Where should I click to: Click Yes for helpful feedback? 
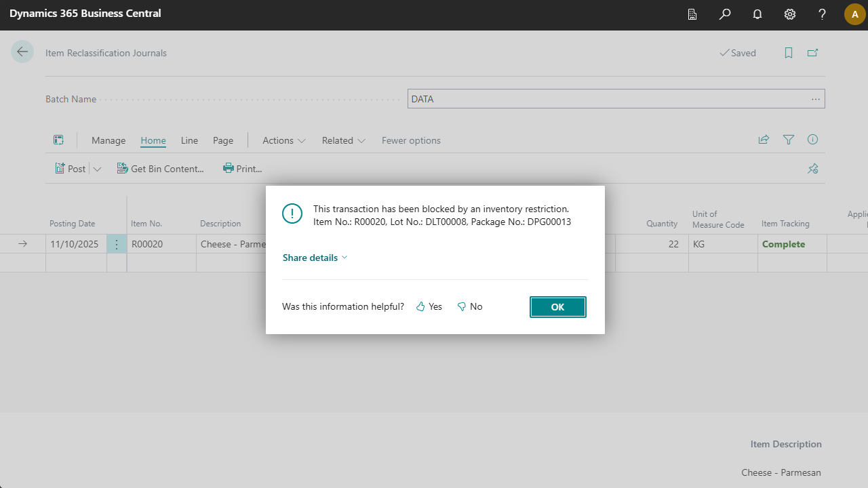[429, 307]
